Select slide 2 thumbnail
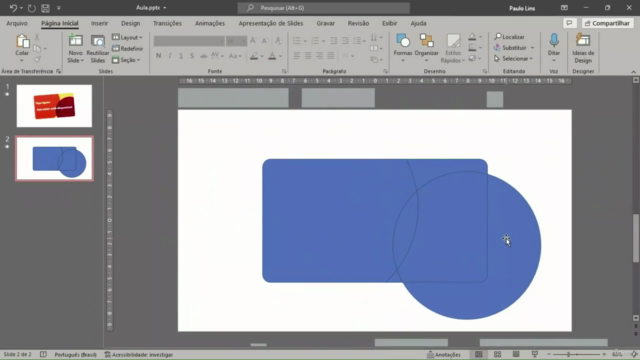The width and height of the screenshot is (640, 360). (x=54, y=158)
